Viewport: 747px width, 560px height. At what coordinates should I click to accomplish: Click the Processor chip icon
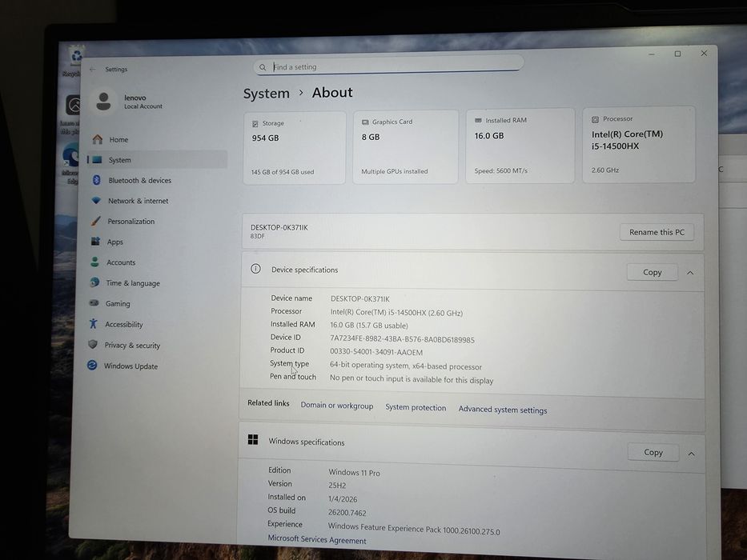[595, 119]
